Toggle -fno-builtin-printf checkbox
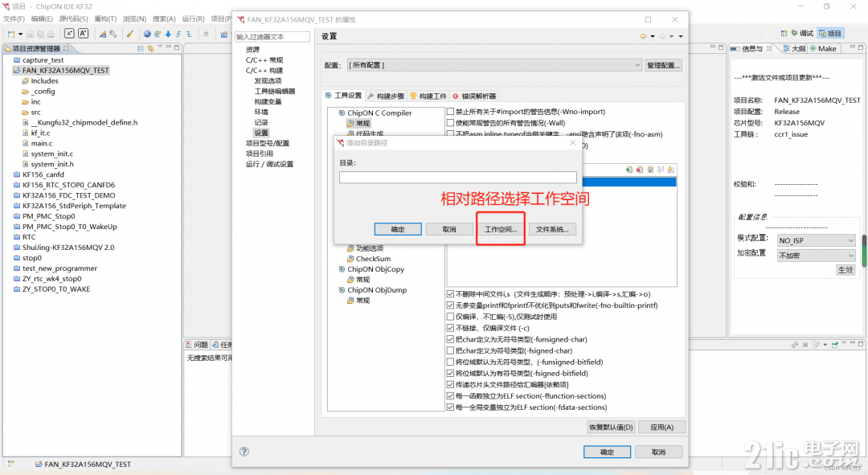The height and width of the screenshot is (475, 868). click(450, 305)
